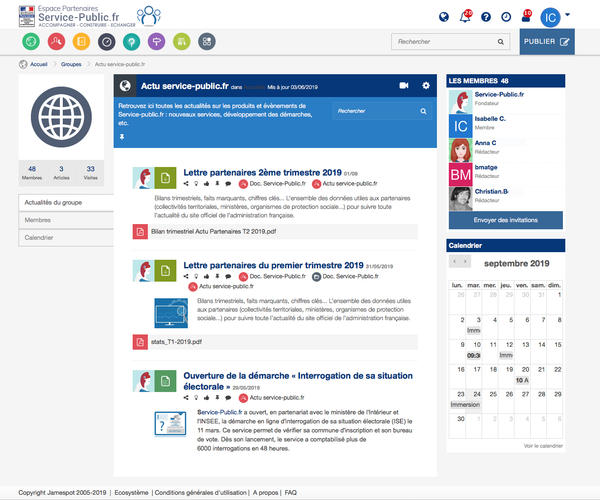Open Groupes in the breadcrumb
This screenshot has height=500, width=600.
click(71, 63)
